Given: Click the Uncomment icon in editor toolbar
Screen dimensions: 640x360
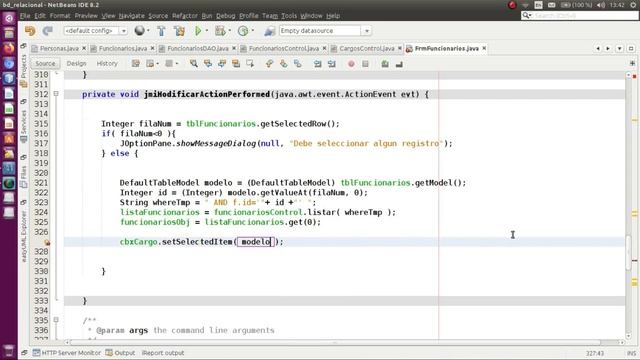Looking at the screenshot, I should [399, 64].
